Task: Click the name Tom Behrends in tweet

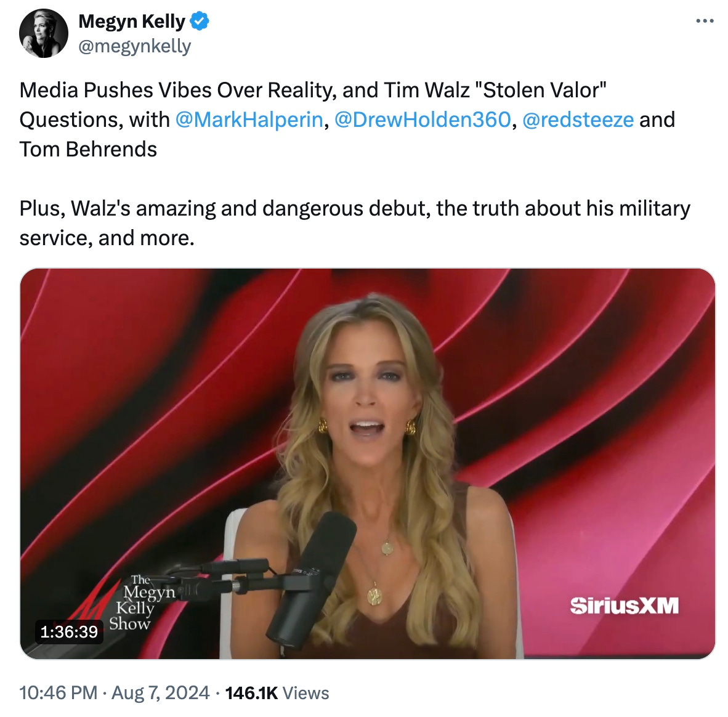Action: point(88,150)
